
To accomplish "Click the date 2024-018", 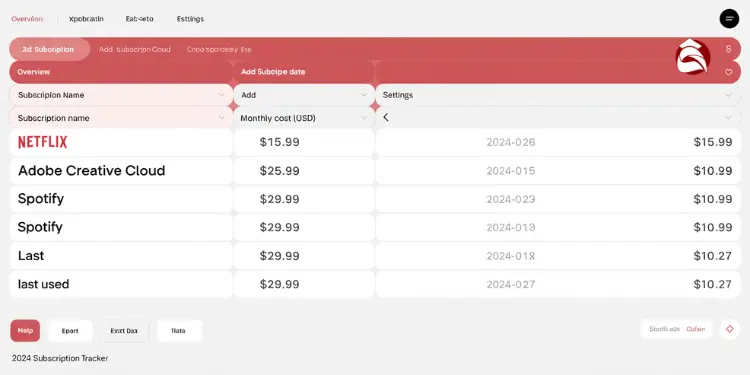I will click(511, 256).
